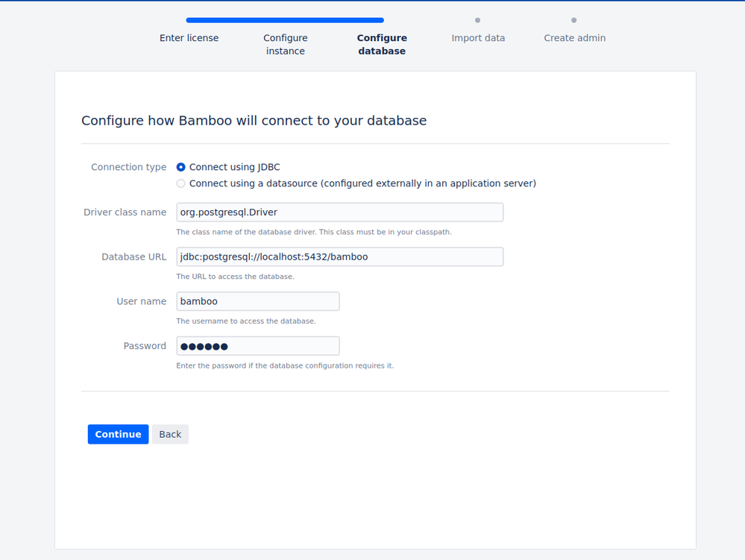
Task: Select the Create admin step
Action: 574,38
